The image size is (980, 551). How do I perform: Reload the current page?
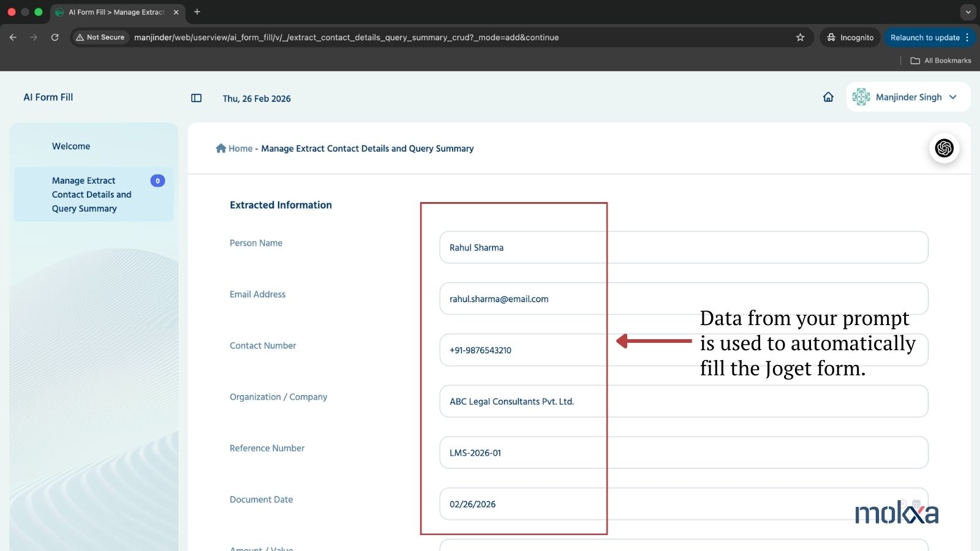point(55,37)
